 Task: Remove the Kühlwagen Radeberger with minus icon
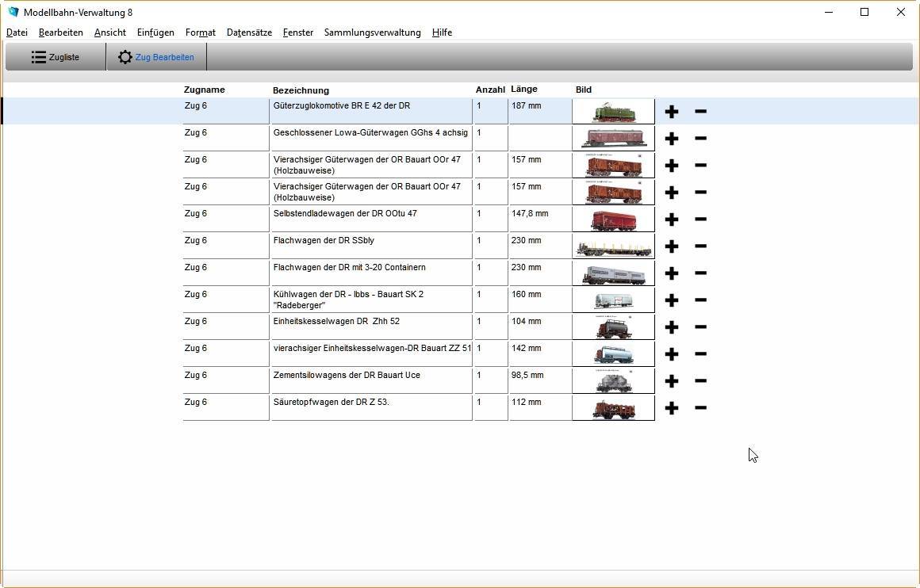tap(700, 300)
